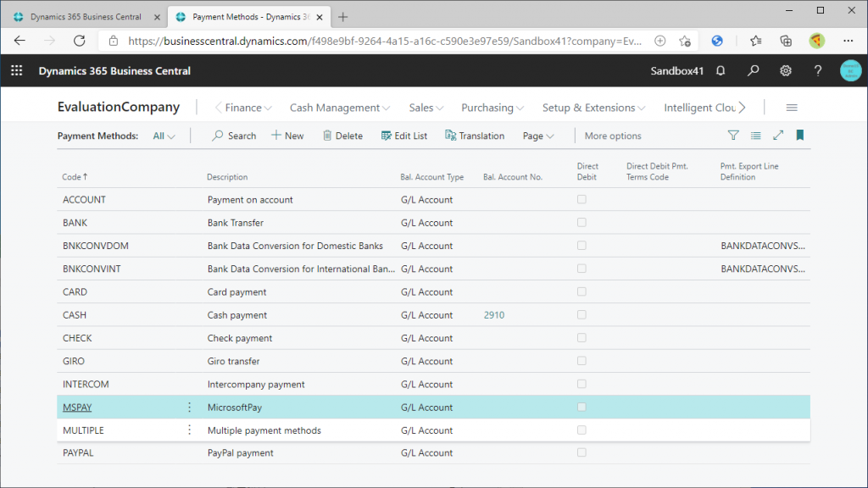Delete the selected payment method
This screenshot has height=488, width=868.
point(342,136)
